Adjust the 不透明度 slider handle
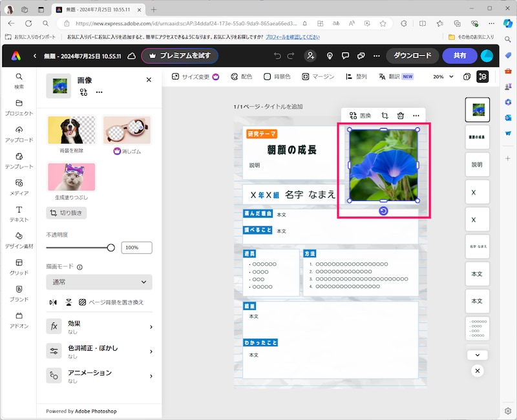This screenshot has width=517, height=420. [111, 247]
